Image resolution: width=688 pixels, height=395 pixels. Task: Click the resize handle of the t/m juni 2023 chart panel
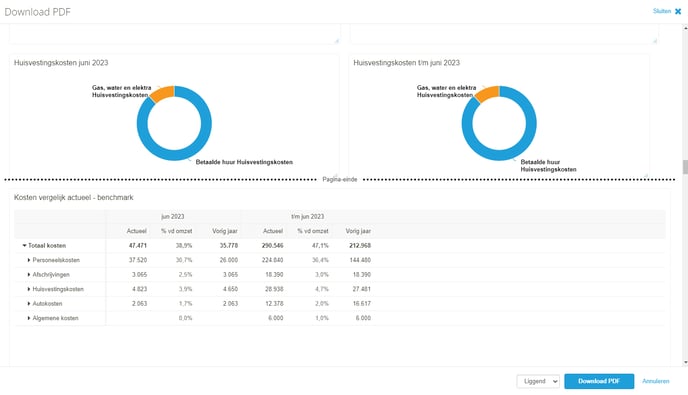tap(646, 175)
